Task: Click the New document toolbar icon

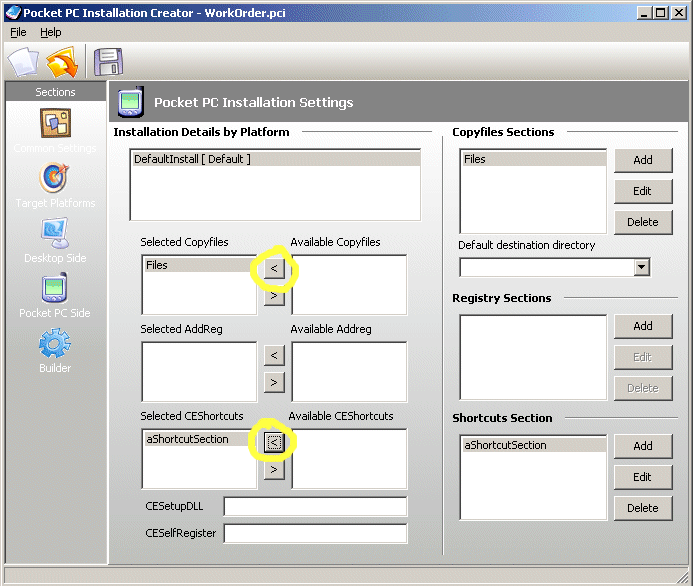Action: point(23,62)
